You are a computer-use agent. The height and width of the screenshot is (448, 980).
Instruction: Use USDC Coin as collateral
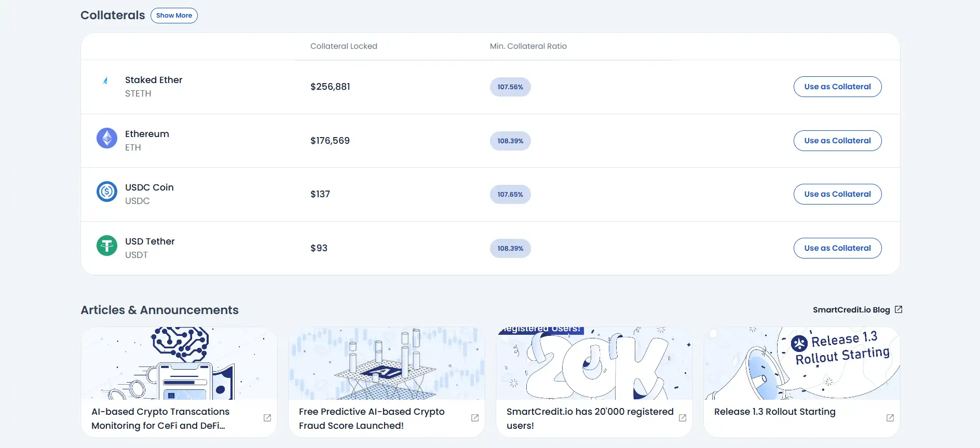tap(837, 194)
